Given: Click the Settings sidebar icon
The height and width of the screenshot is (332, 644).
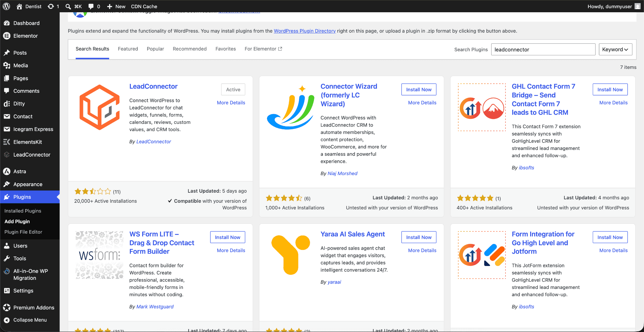Looking at the screenshot, I should [7, 291].
